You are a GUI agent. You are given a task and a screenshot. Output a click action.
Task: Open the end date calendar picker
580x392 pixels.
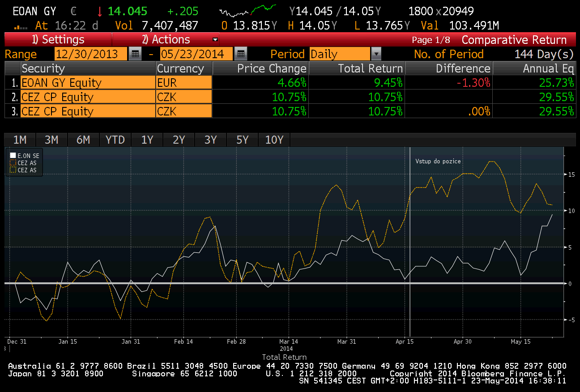(x=241, y=54)
